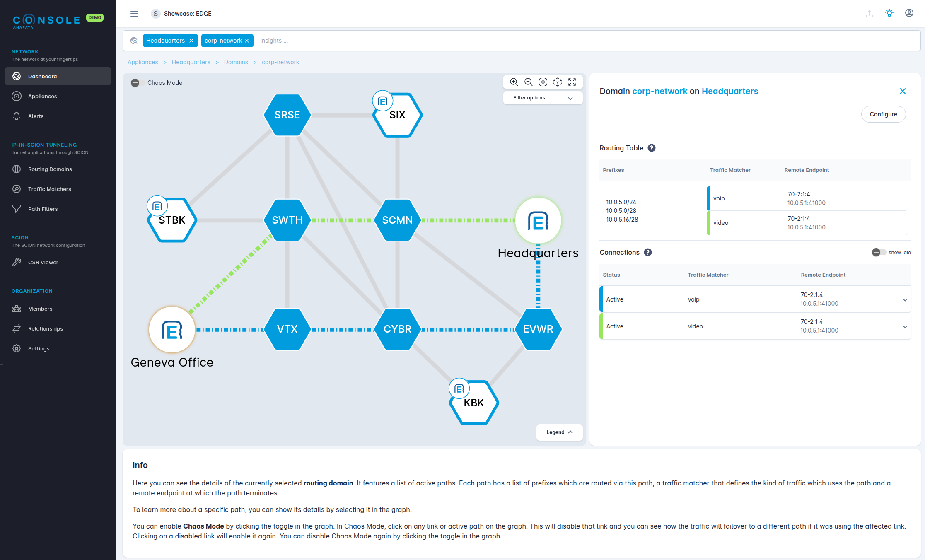Open Traffic Matchers in sidebar
Image resolution: width=925 pixels, height=560 pixels.
pyautogui.click(x=49, y=189)
